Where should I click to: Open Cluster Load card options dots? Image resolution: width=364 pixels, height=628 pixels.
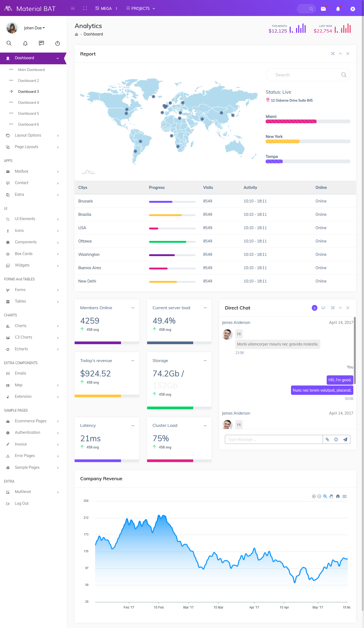tap(205, 426)
